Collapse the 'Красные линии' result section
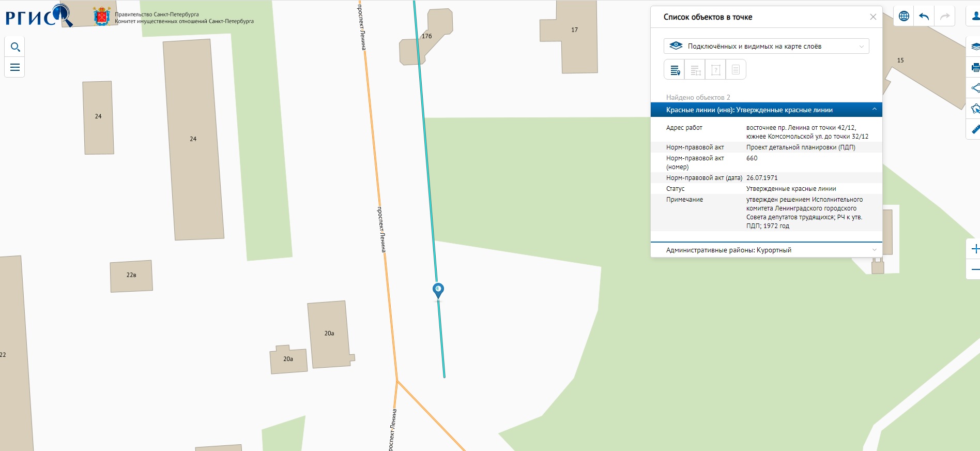Viewport: 980px width, 451px height. [x=874, y=110]
